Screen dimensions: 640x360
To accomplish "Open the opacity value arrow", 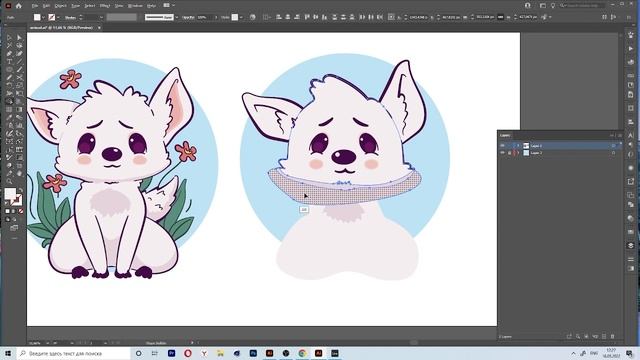I will tap(216, 18).
